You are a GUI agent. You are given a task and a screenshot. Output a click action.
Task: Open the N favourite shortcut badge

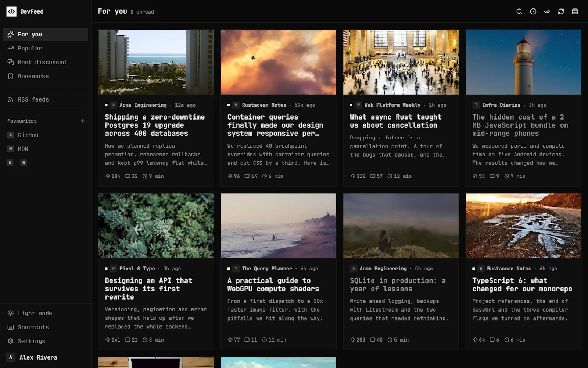24,163
